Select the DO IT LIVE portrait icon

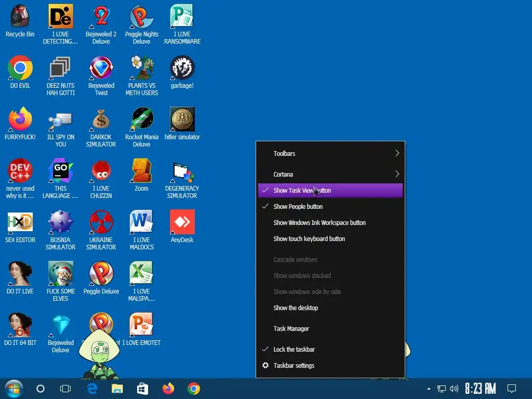coord(20,273)
